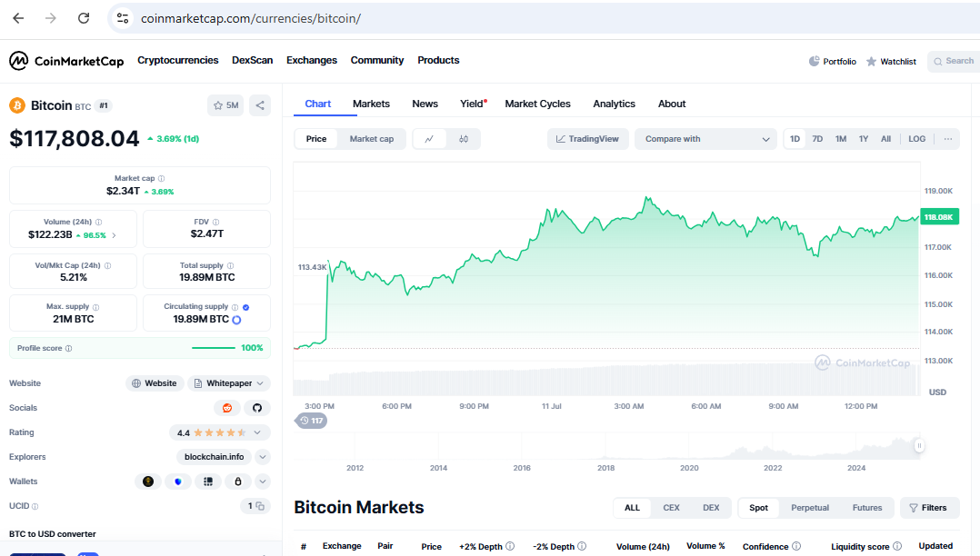Click the Vol/Mkt Cap (24h) info icon
980x556 pixels.
(108, 265)
